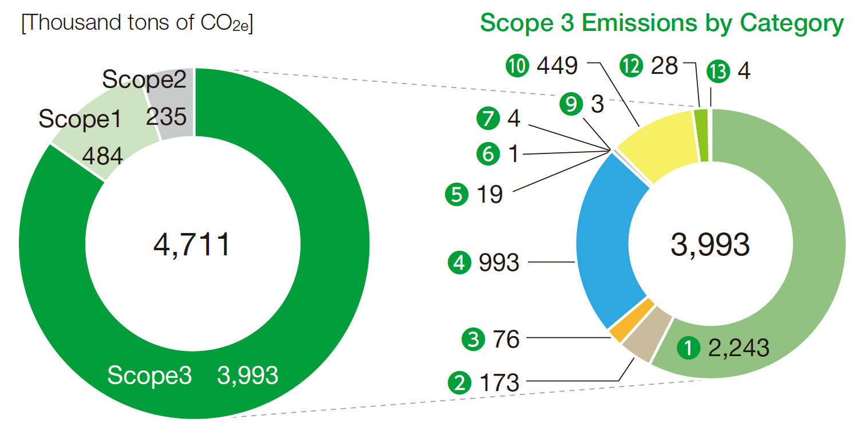Viewport: 868px width, 434px height.
Task: Click the 3,993 total in right donut center
Action: click(x=709, y=245)
